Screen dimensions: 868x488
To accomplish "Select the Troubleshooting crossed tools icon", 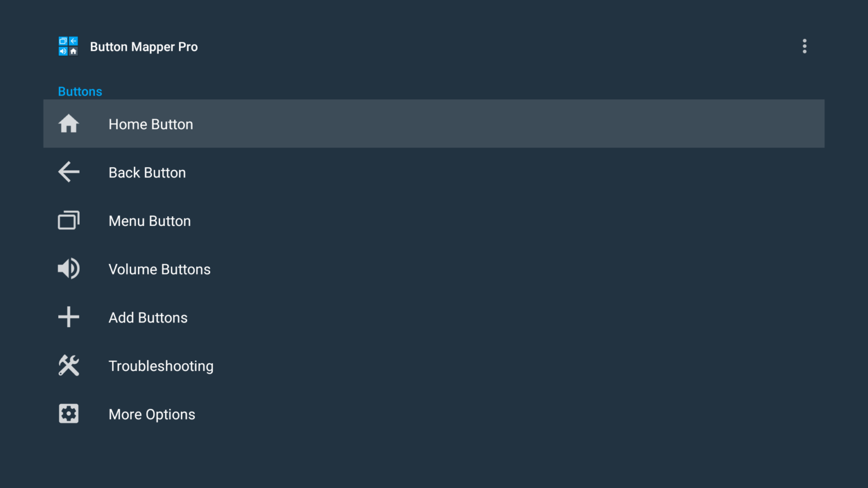I will point(68,365).
